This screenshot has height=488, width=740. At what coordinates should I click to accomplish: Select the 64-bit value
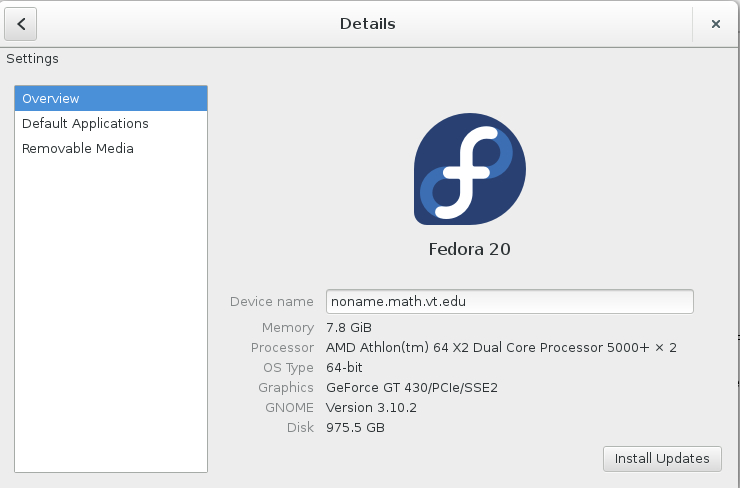[344, 368]
